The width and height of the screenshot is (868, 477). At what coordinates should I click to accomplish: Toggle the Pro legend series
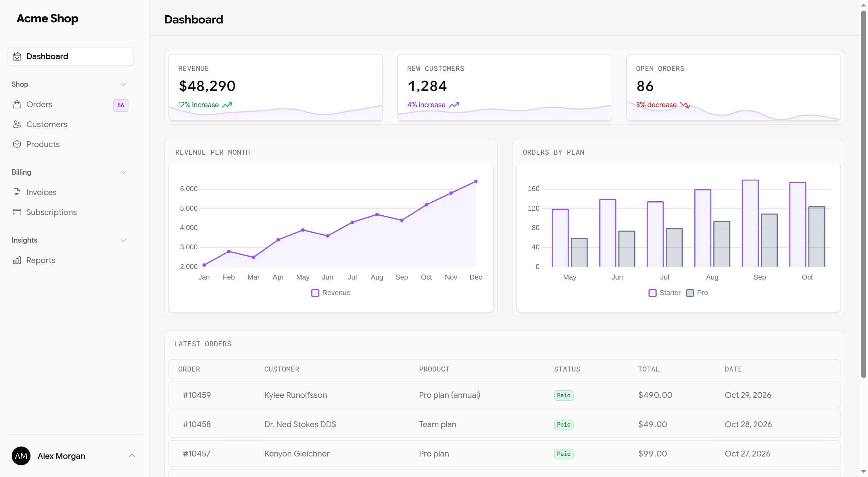[697, 293]
